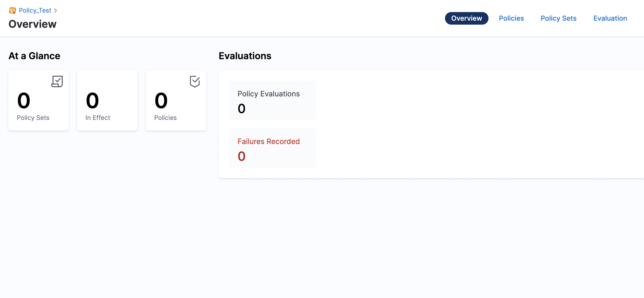The image size is (644, 298).
Task: Open the Evaluation tab
Action: tap(610, 18)
